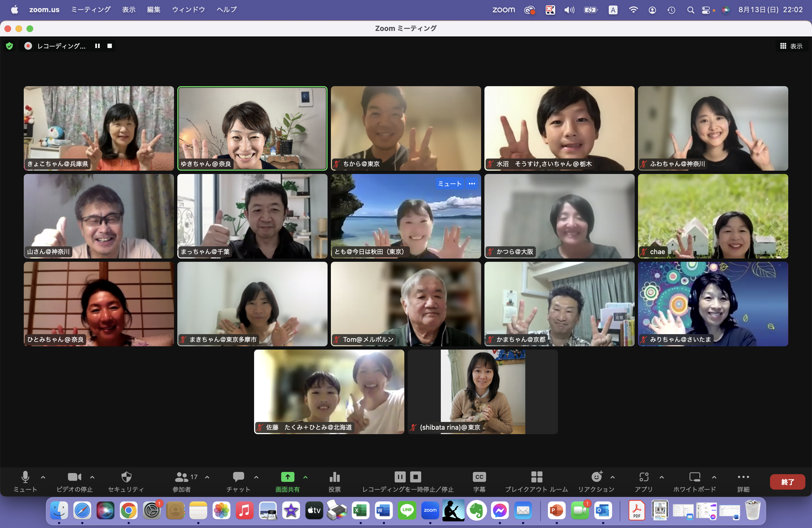Open the Breakout Rooms grid icon
Screen dimensions: 812x528
coord(536,477)
